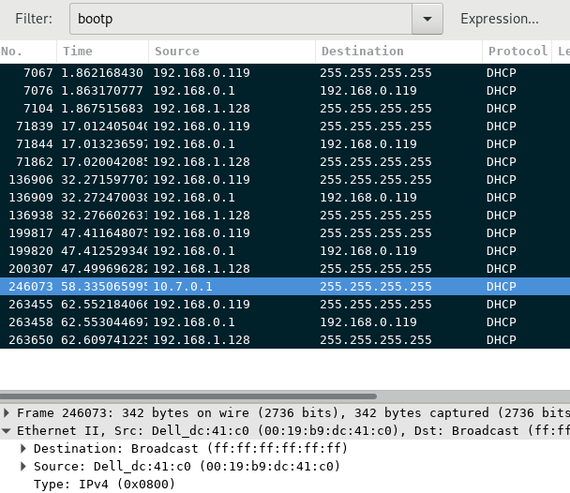Click source IP 10.7.0.1 cell

183,286
